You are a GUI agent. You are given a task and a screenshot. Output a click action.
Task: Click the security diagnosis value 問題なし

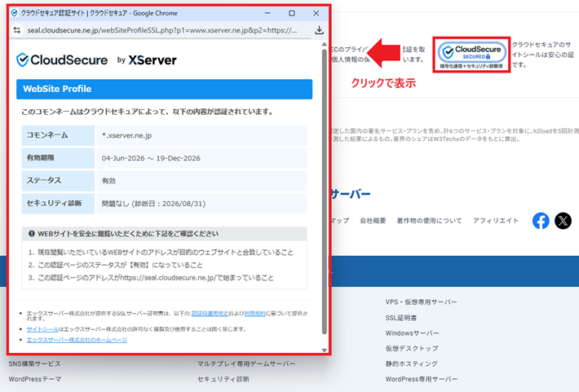click(153, 204)
